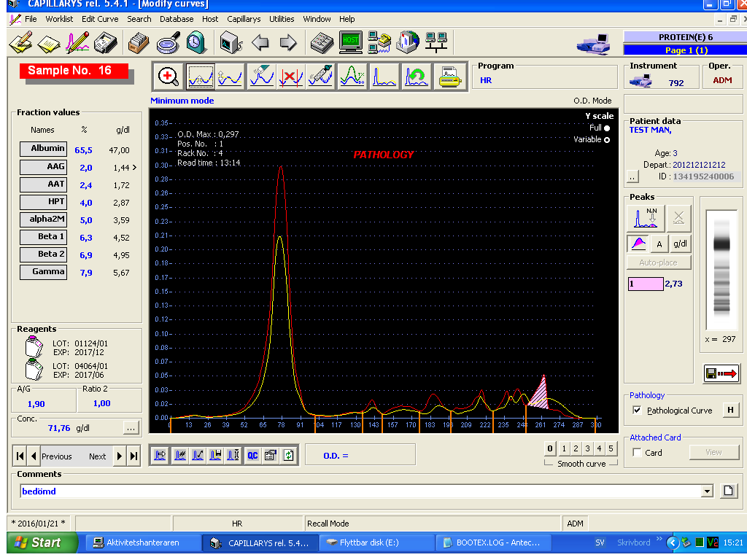Check the Card checkbox
Screen dimensions: 747x560
coord(637,452)
